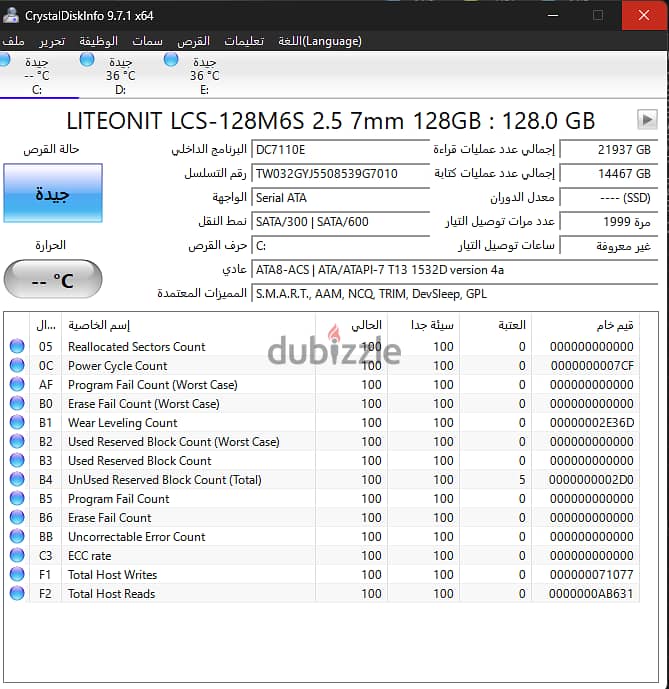Select the D: disk tab at 36 °C
Screen dimensions: 669x689
tap(120, 76)
